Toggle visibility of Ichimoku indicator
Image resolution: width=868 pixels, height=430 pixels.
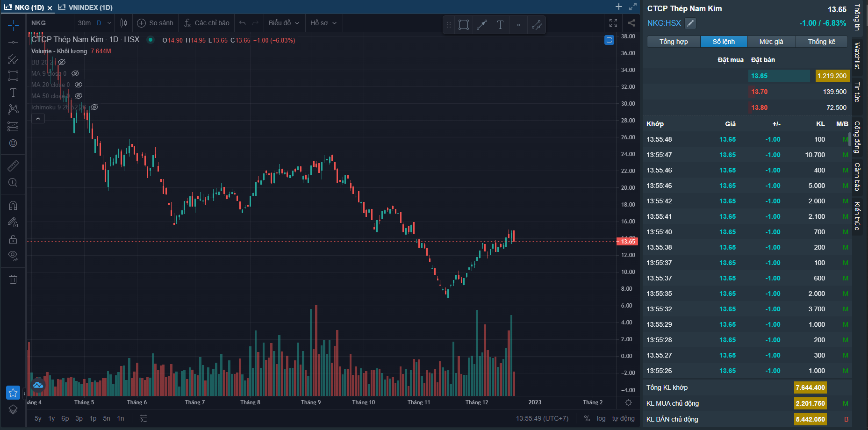click(x=94, y=107)
